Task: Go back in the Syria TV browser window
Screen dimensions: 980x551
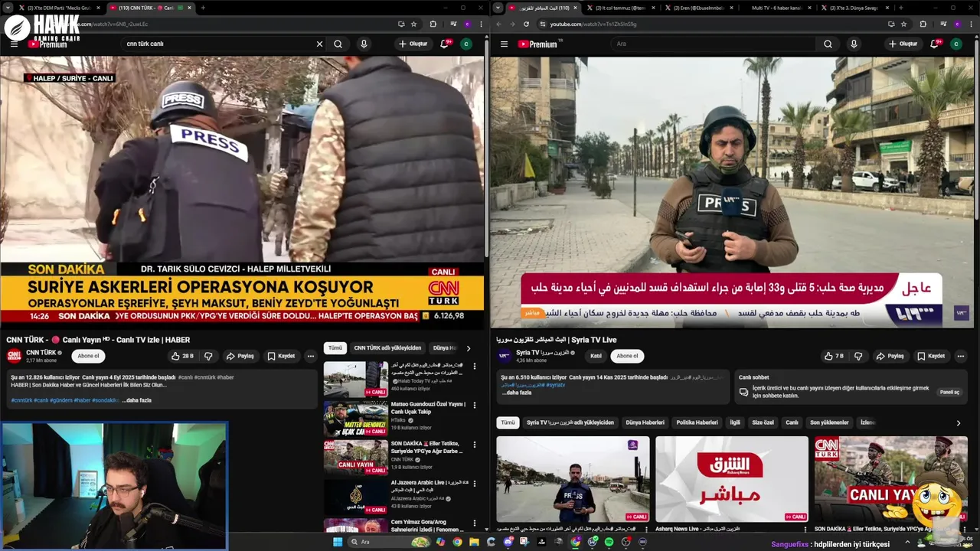Action: (499, 24)
